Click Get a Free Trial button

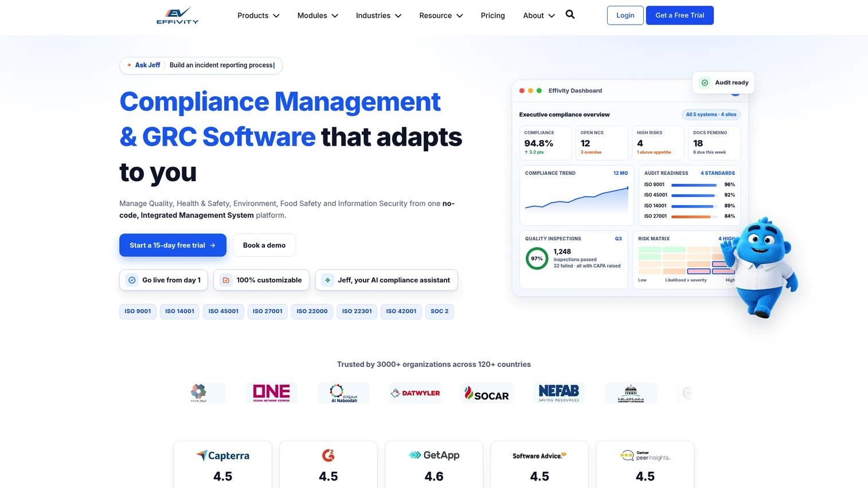point(679,15)
